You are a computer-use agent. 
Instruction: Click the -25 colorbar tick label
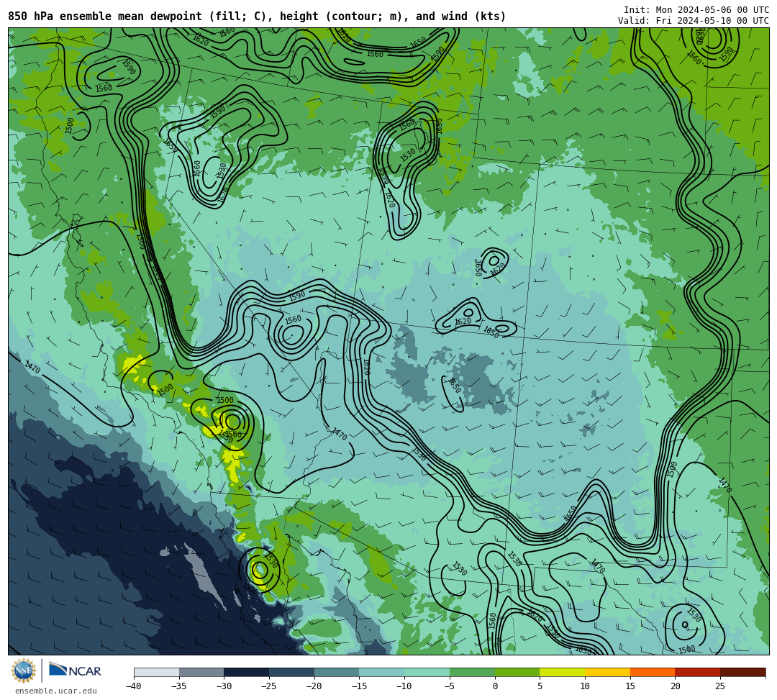269,686
